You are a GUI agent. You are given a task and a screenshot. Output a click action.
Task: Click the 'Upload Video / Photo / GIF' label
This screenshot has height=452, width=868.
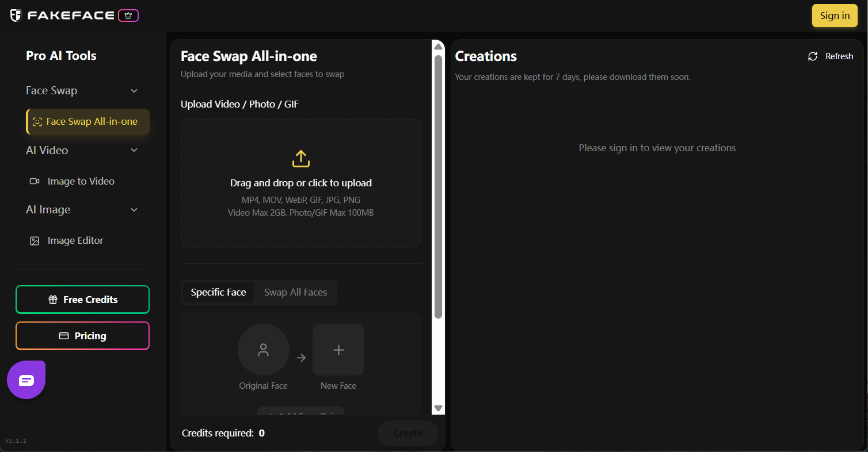click(239, 104)
